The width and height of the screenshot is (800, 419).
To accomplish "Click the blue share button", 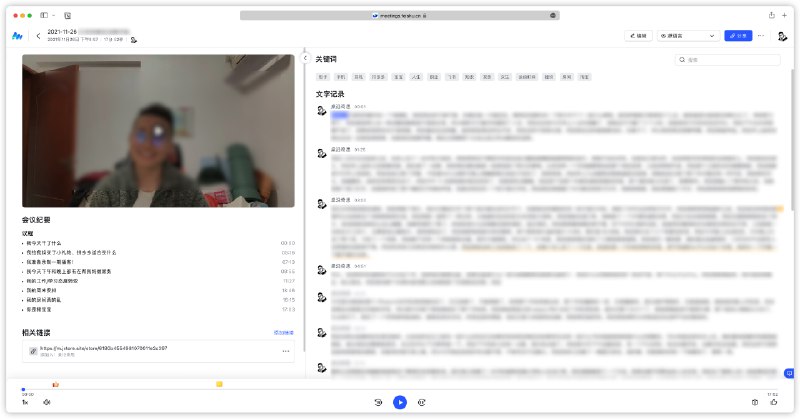I will (739, 36).
